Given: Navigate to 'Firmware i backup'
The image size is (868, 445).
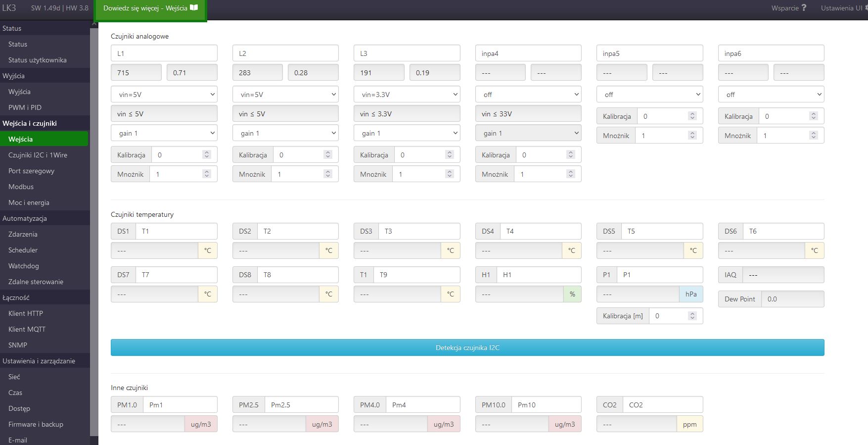Looking at the screenshot, I should click(x=36, y=424).
